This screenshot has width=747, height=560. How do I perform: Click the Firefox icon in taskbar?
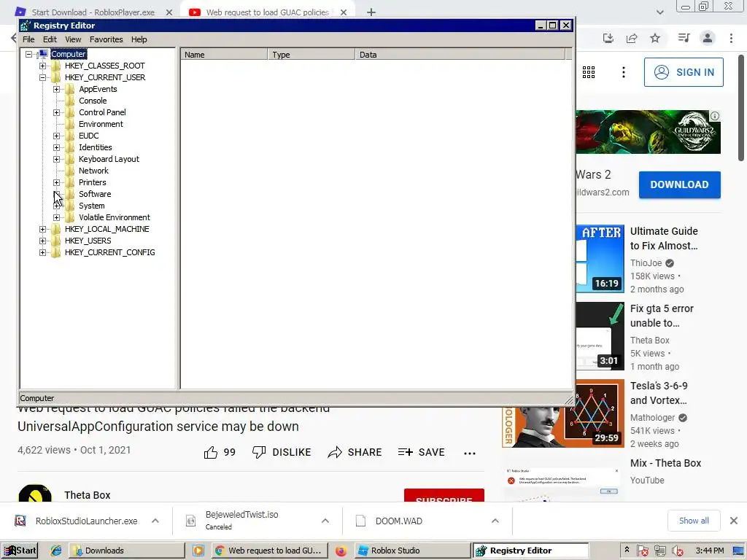[341, 551]
